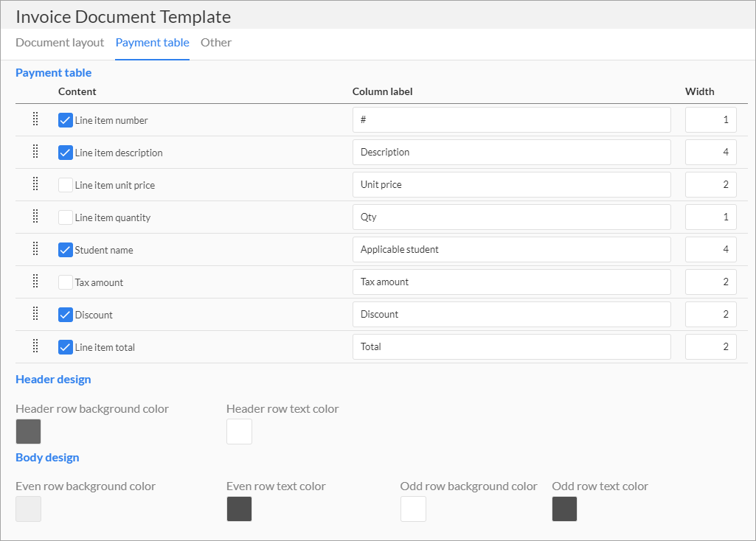Click the 'Total' column label field
The width and height of the screenshot is (756, 541).
click(x=512, y=347)
